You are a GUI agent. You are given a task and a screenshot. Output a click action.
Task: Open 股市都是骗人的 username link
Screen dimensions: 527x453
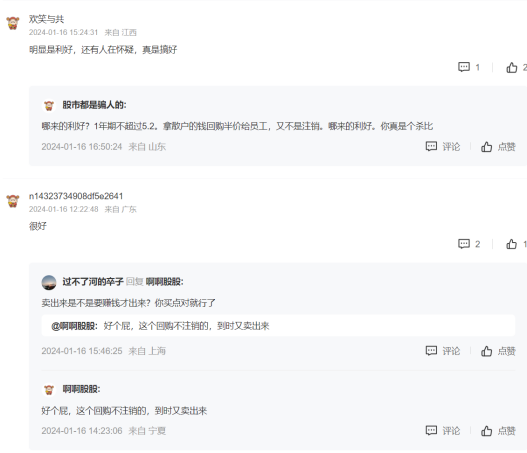[94, 105]
